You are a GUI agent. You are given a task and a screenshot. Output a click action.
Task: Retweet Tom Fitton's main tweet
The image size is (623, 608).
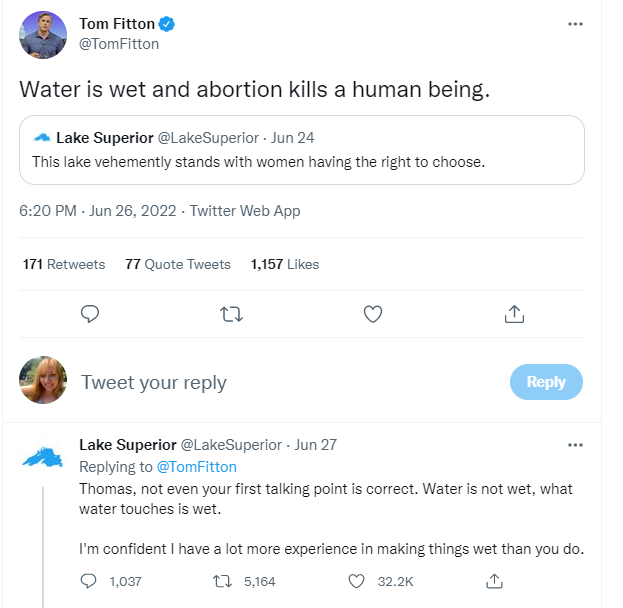click(231, 314)
